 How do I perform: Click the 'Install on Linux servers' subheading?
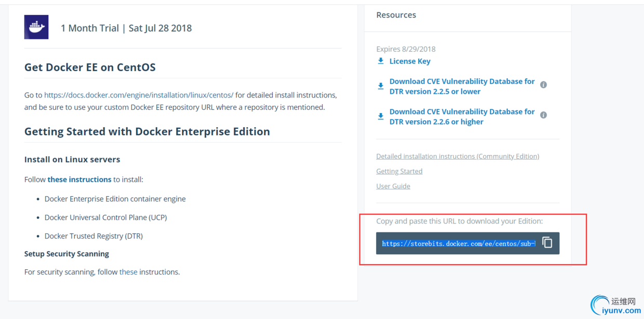(x=72, y=159)
